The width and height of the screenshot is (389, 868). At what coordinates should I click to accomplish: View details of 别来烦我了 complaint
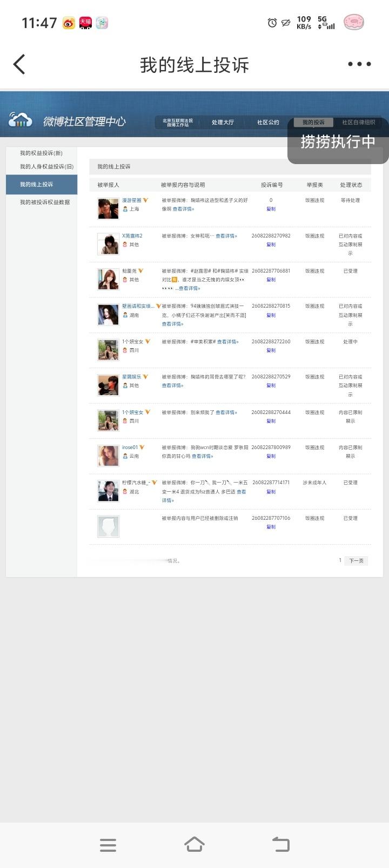coord(226,412)
